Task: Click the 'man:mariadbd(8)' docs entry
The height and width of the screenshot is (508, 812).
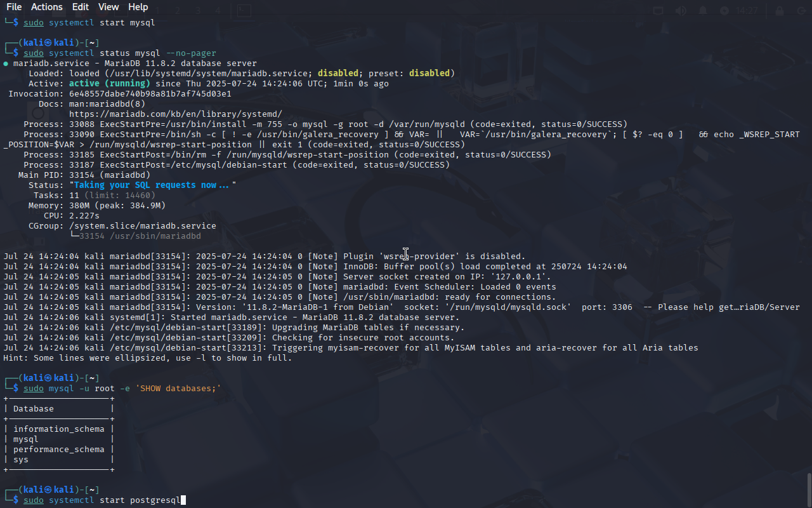Action: click(107, 104)
